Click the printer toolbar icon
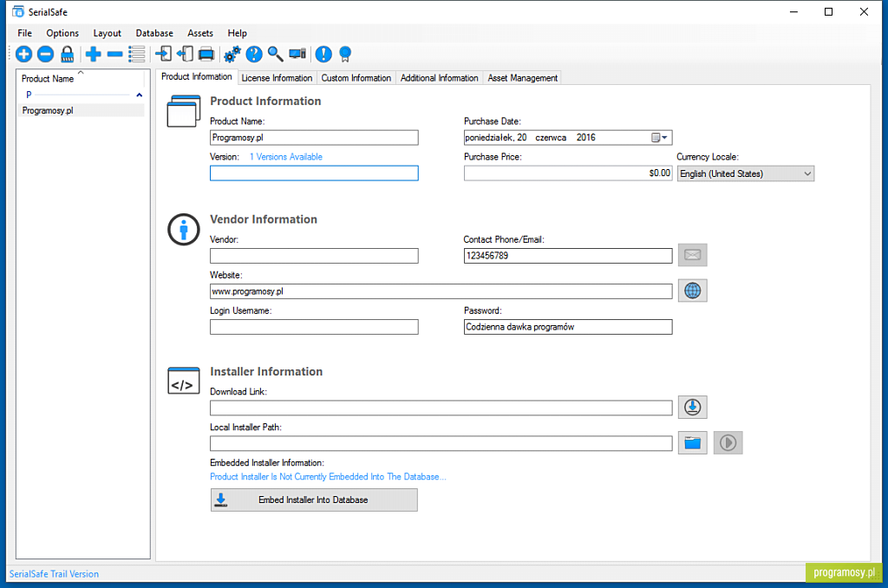 tap(206, 55)
